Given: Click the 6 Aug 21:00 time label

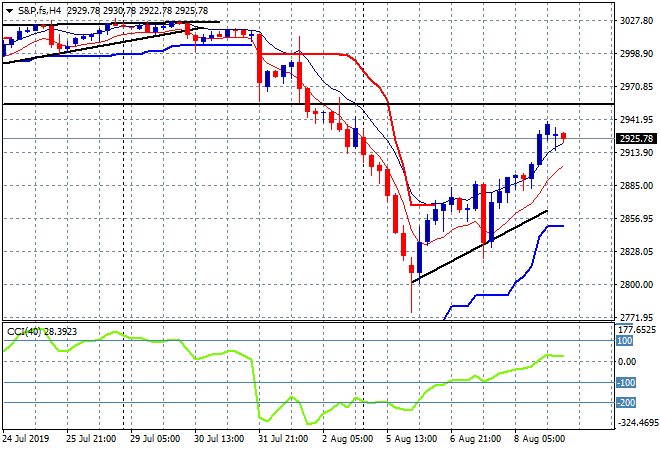Looking at the screenshot, I should (476, 439).
